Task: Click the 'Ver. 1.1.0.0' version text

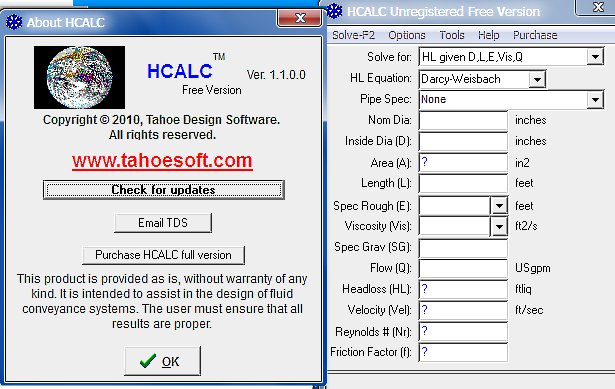Action: (x=276, y=75)
